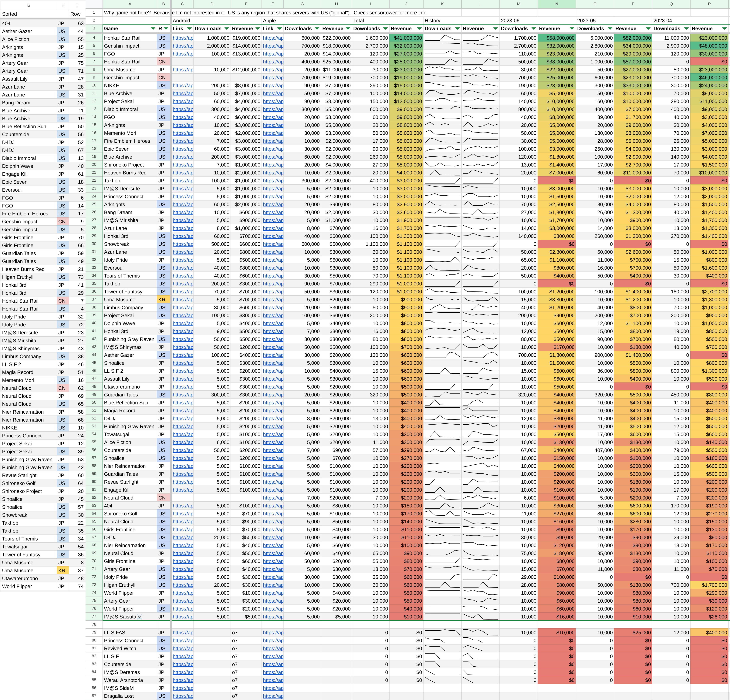
Task: Expand the 2023-04 Revenue filter dropdown
Action: tap(724, 29)
